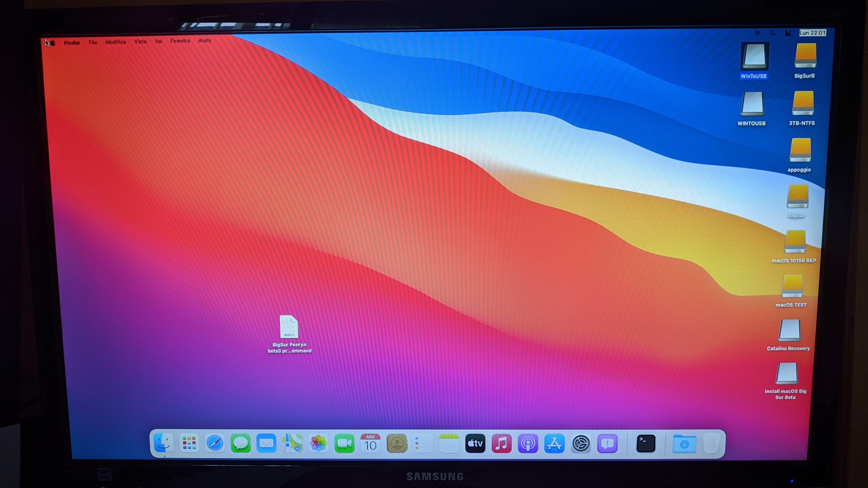Image resolution: width=868 pixels, height=488 pixels.
Task: Open the Music app icon
Action: click(501, 444)
